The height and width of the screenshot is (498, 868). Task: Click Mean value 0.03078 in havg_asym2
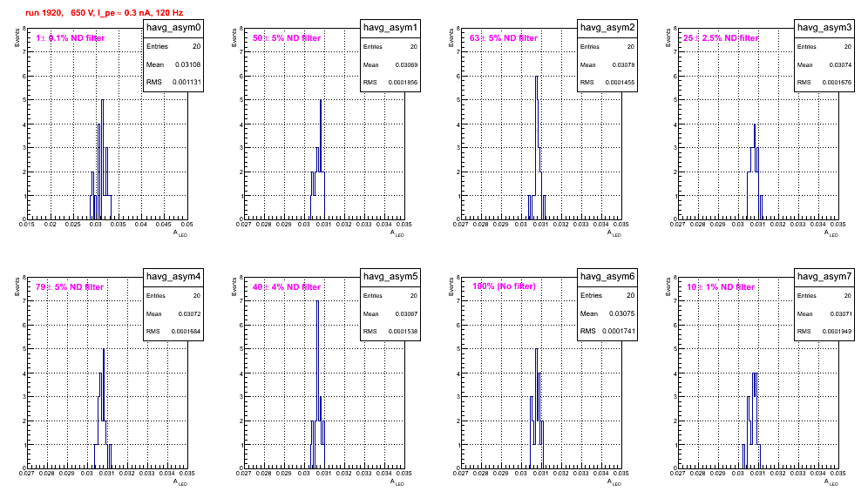tap(623, 65)
